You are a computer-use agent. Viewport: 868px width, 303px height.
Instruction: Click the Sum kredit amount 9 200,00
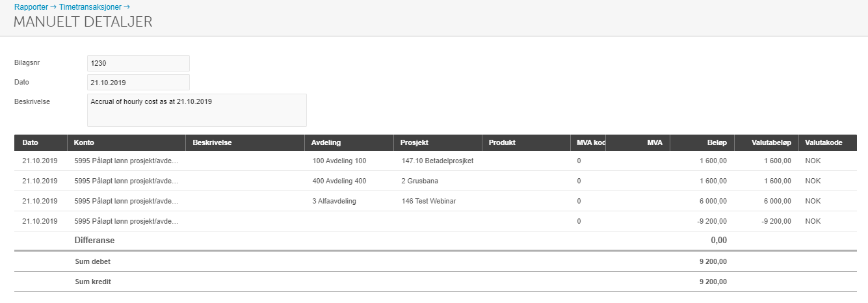[x=713, y=282]
